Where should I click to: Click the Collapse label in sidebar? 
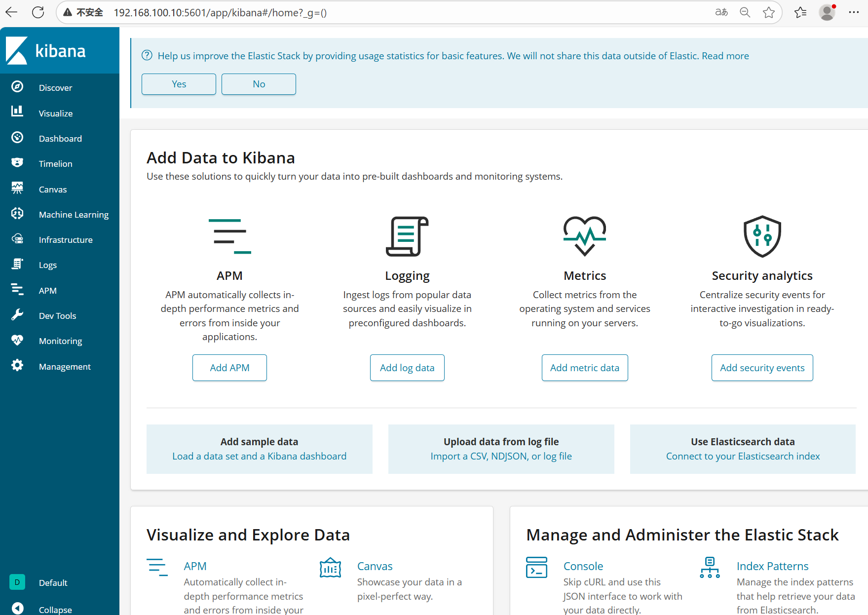(x=55, y=610)
